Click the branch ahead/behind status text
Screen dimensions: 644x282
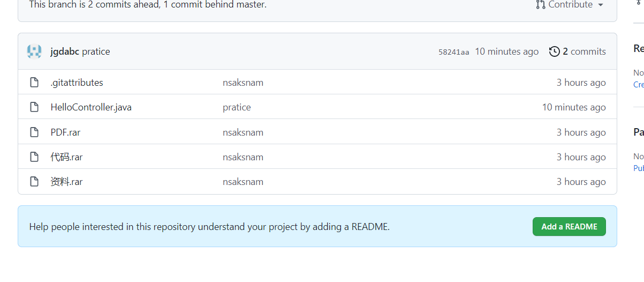(148, 5)
